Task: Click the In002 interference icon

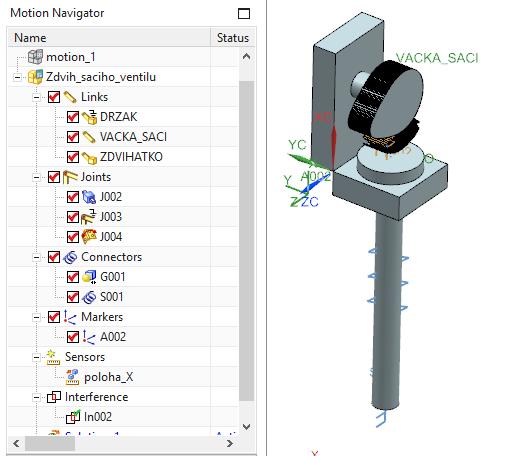Action: point(73,417)
